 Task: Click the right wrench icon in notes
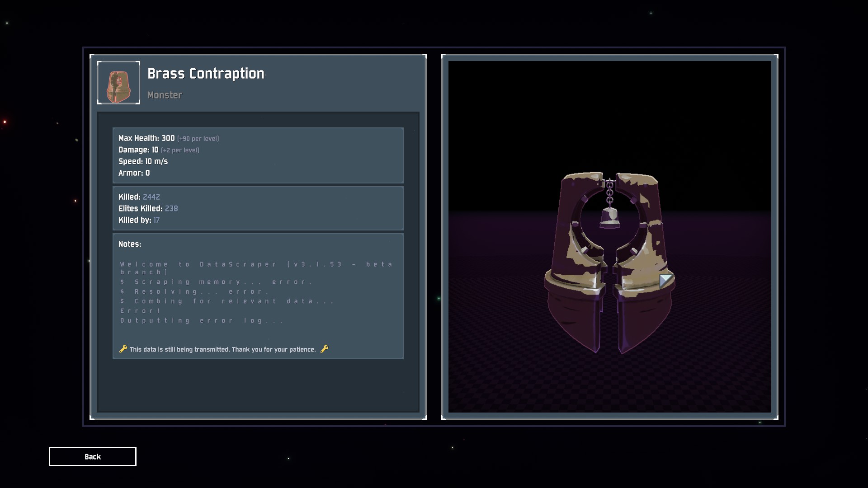324,349
